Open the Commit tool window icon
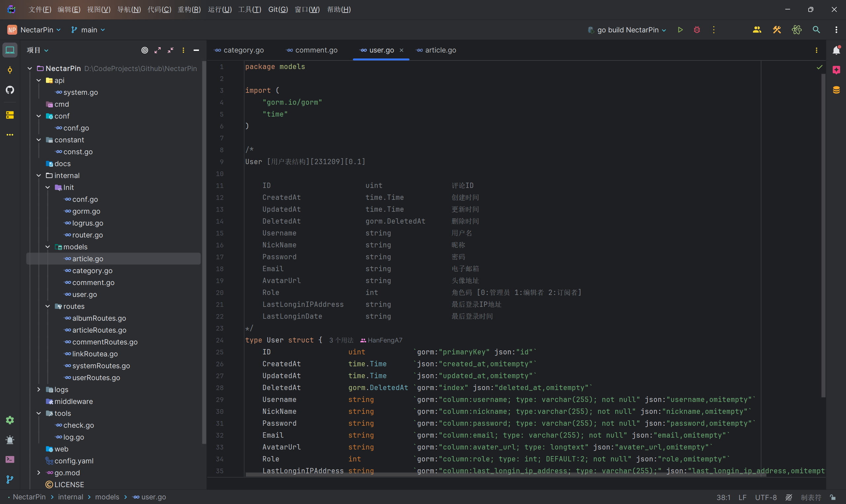Screen dimensions: 846x504 coord(10,70)
